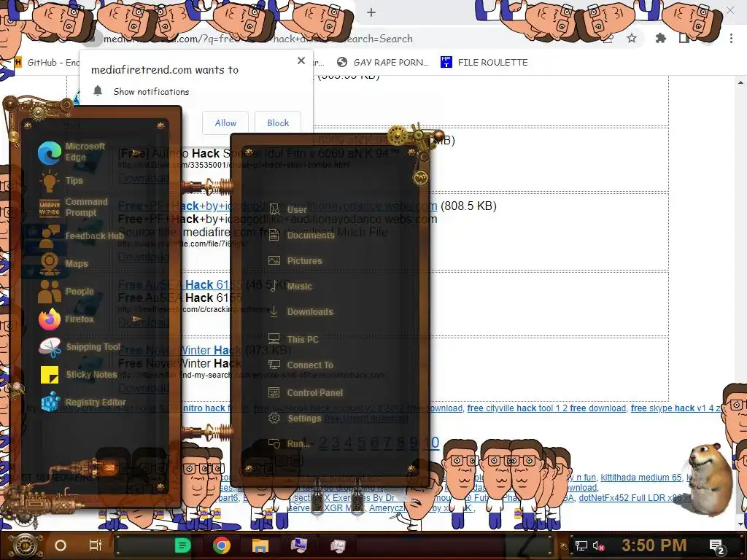Open Registry Editor from the start menu

coord(83,402)
